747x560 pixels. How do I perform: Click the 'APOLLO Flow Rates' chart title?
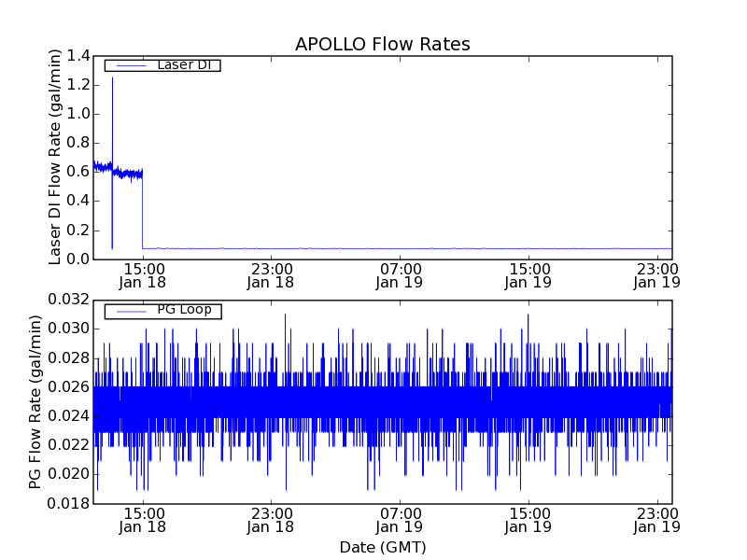pos(382,45)
